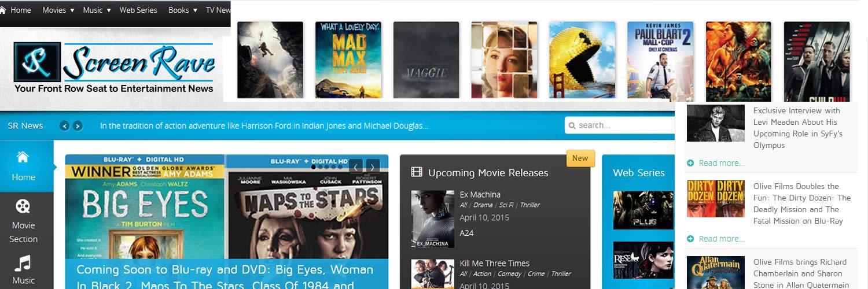Open the Pixels Pac-Man poster
This screenshot has height=289, width=868.
click(x=582, y=60)
